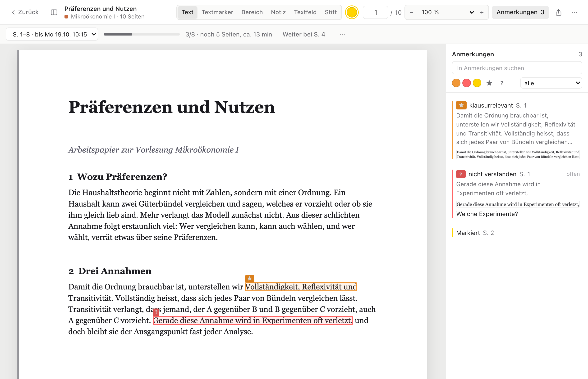Image resolution: width=588 pixels, height=379 pixels.
Task: Filter annotations by red color
Action: pyautogui.click(x=466, y=83)
